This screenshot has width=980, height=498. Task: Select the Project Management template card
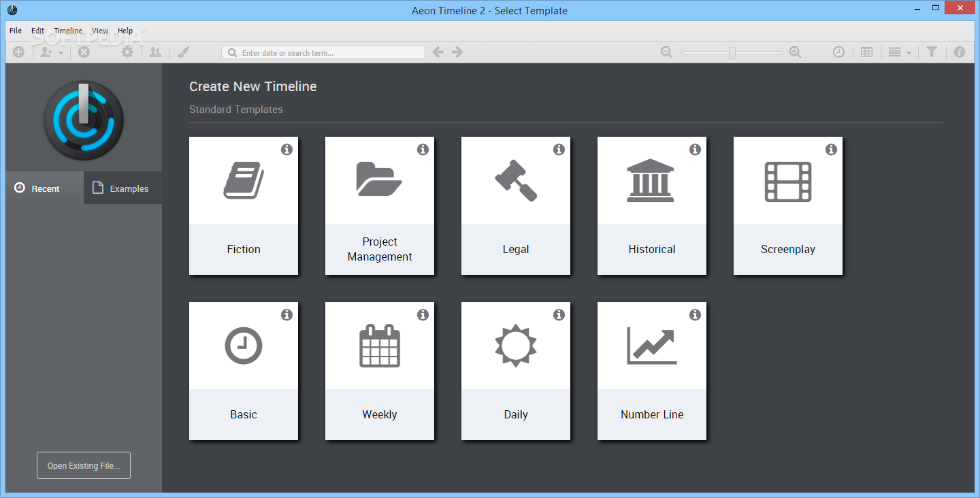380,205
